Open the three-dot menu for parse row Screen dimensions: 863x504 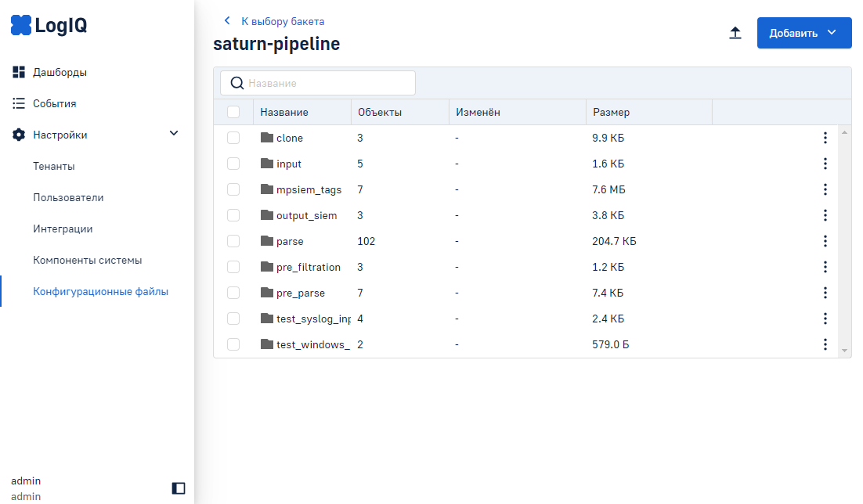(x=825, y=242)
